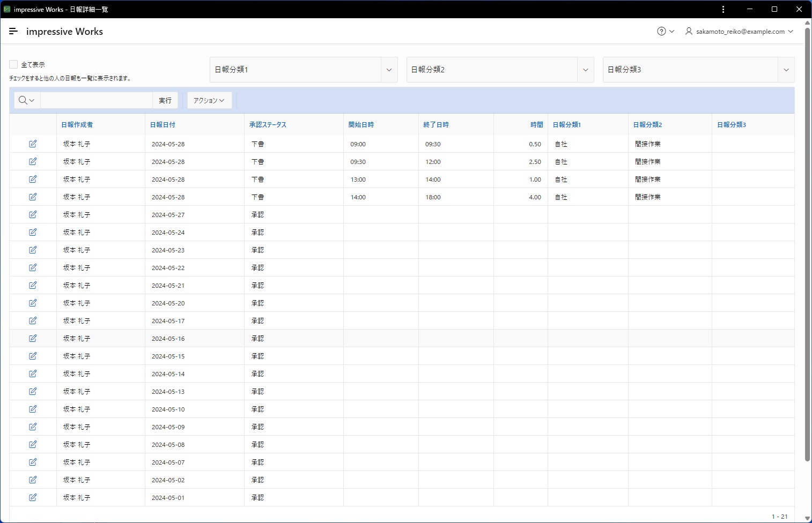
Task: Click 承認 status in the 2024-05-27 row
Action: tap(258, 215)
